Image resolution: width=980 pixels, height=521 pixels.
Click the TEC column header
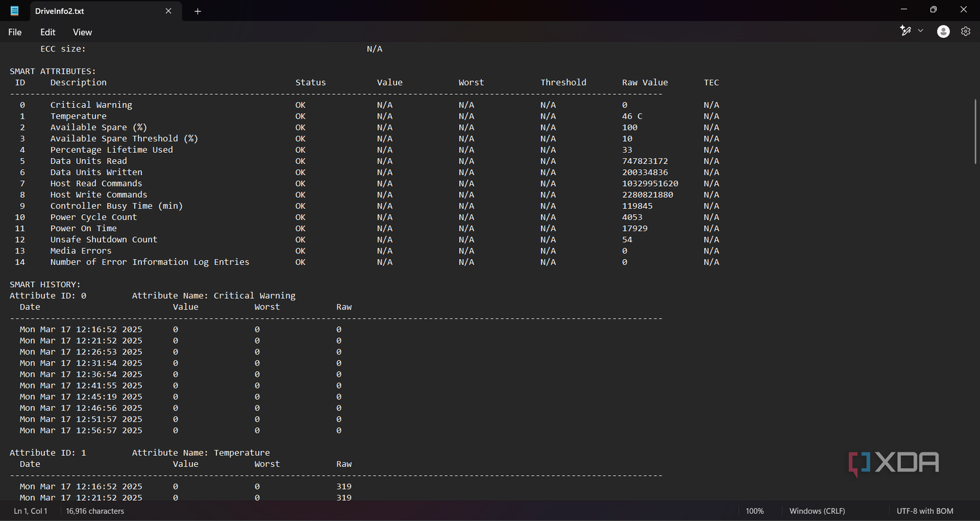(x=711, y=82)
